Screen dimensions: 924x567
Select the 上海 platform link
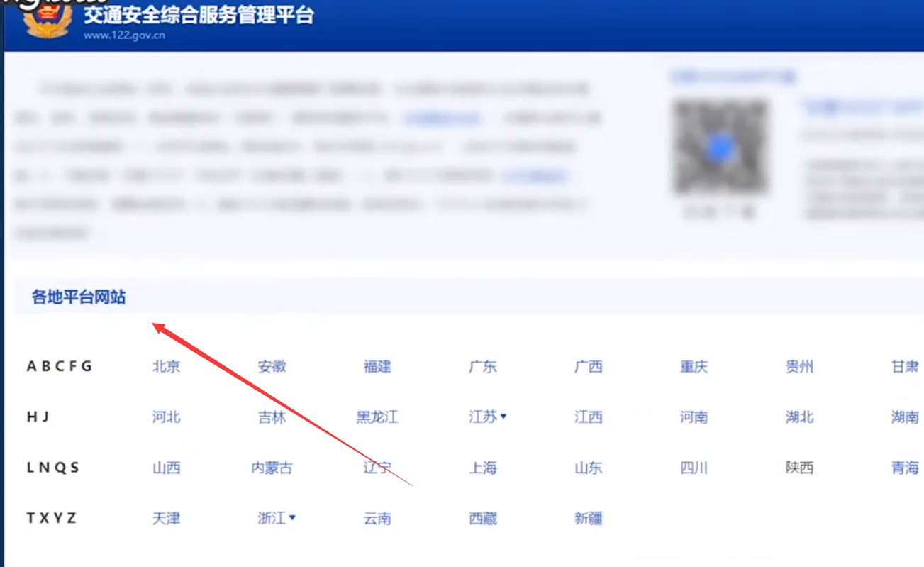pos(483,468)
